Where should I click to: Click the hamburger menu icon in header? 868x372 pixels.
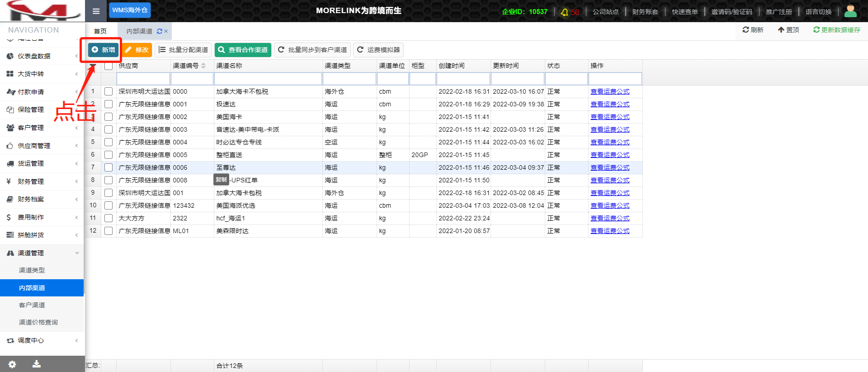[96, 11]
